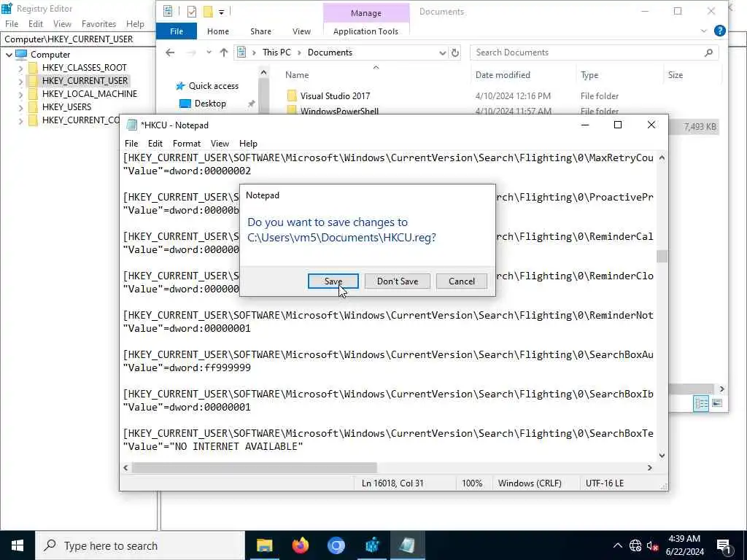Launch Firefox from taskbar

pos(300,545)
